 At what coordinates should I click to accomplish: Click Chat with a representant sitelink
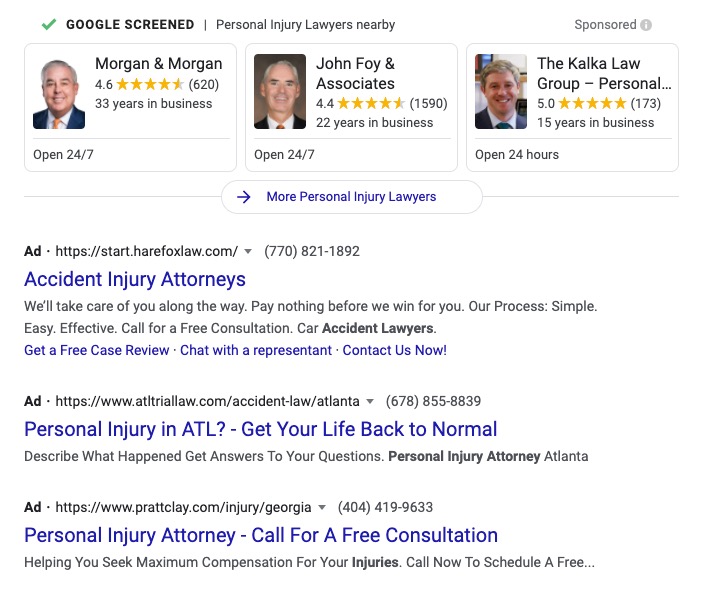pos(256,350)
